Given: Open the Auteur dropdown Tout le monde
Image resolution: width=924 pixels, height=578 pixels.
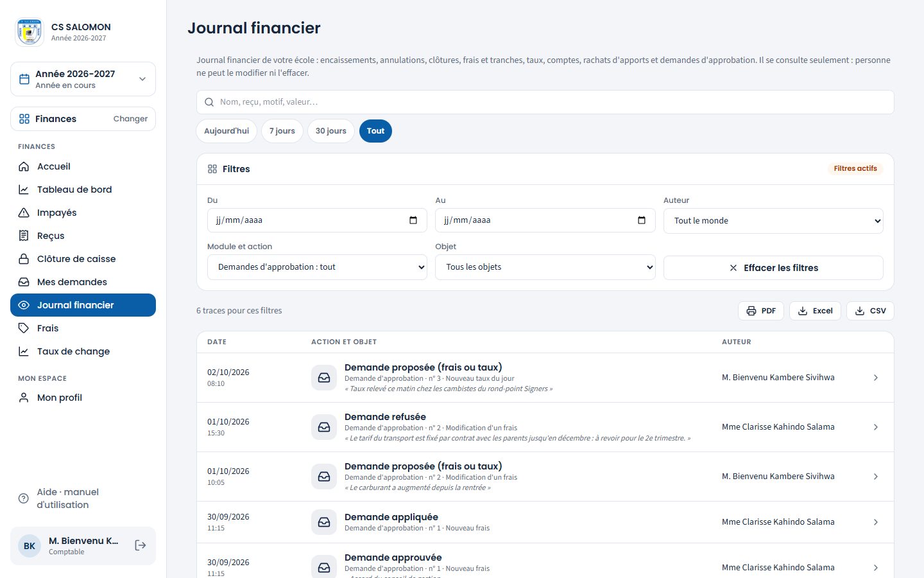Looking at the screenshot, I should 773,221.
